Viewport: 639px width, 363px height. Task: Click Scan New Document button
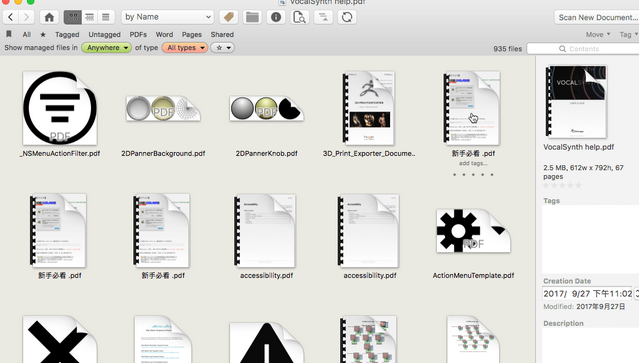597,18
